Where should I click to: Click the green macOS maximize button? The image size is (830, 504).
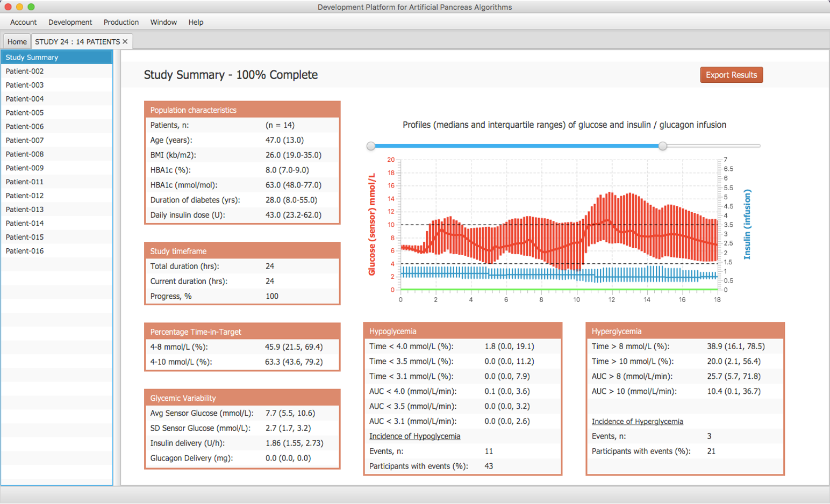coord(31,7)
